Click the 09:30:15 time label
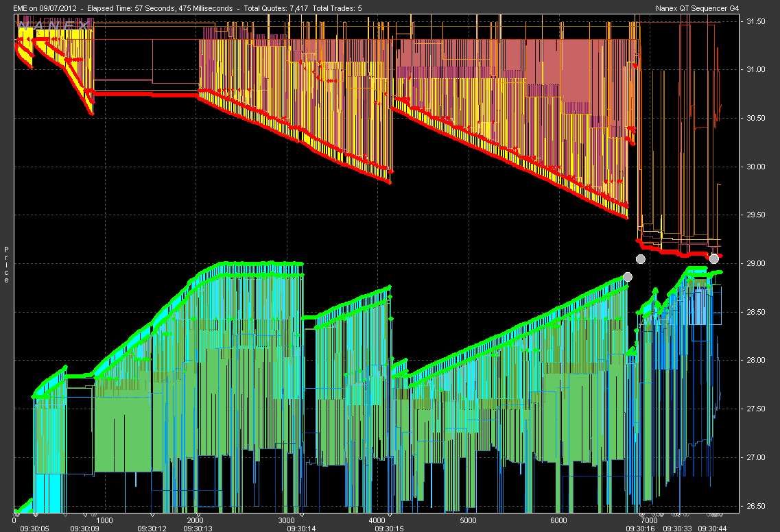Screen dimensions: 780x532 (390, 528)
